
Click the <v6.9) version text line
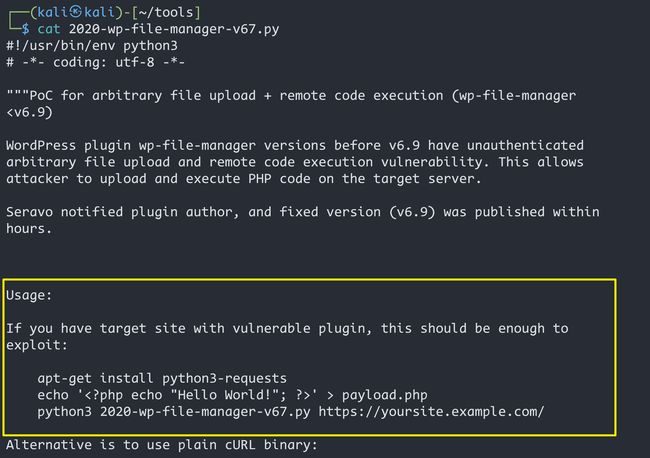coord(29,112)
